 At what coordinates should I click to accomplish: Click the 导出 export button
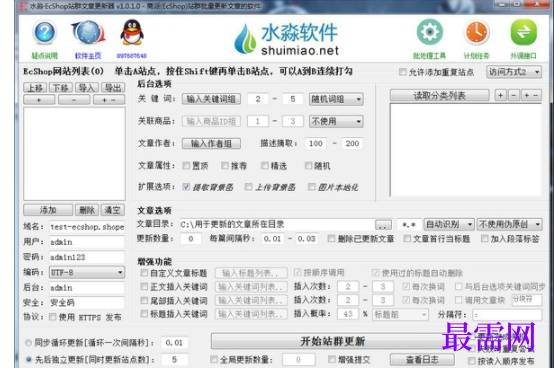113,88
